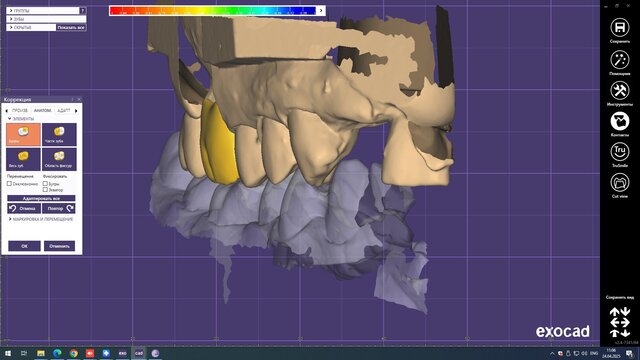Select the highlighted yellow tooth in viewport

point(220,145)
